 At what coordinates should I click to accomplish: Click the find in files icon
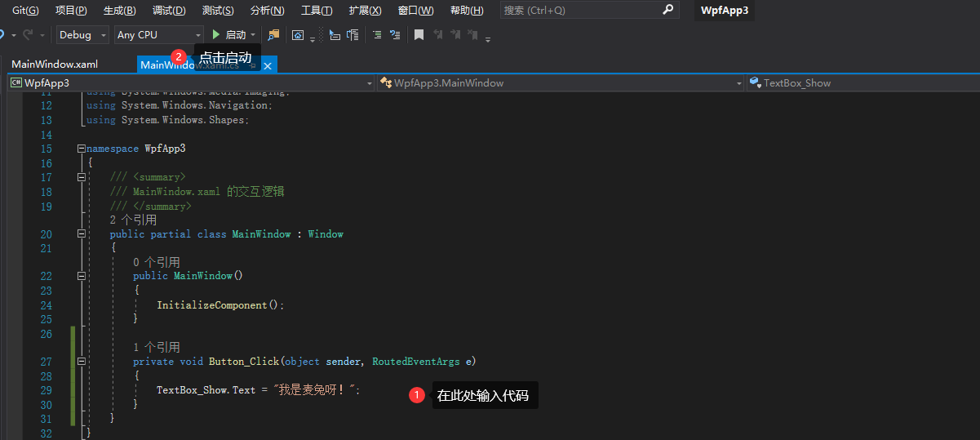[273, 35]
